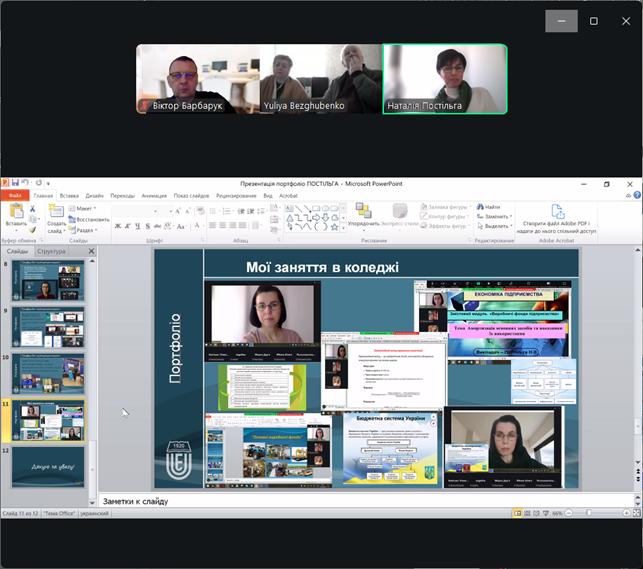643x569 pixels.
Task: Toggle italic (К) formatting
Action: [128, 226]
